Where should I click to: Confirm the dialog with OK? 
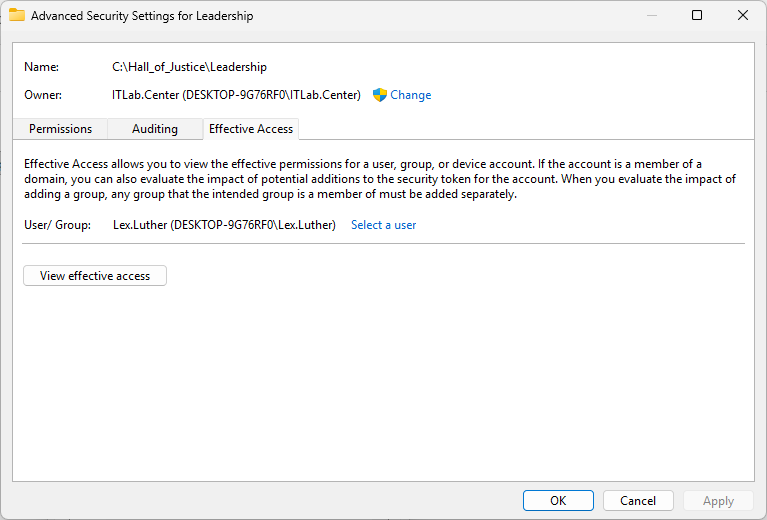pyautogui.click(x=558, y=501)
